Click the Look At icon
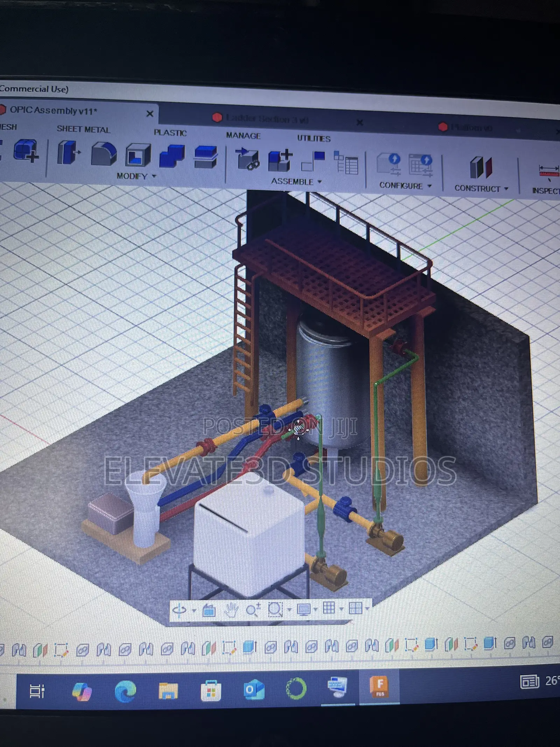This screenshot has height=747, width=560. pyautogui.click(x=209, y=610)
